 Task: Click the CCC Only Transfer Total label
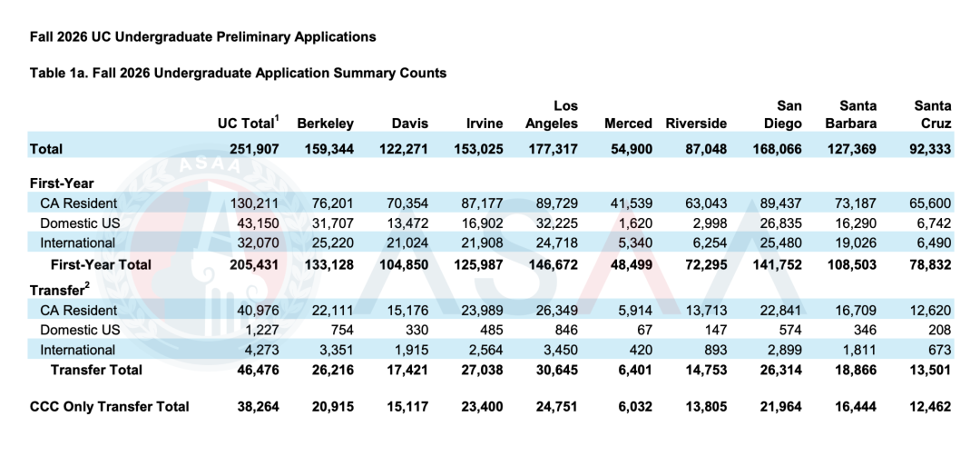click(110, 407)
